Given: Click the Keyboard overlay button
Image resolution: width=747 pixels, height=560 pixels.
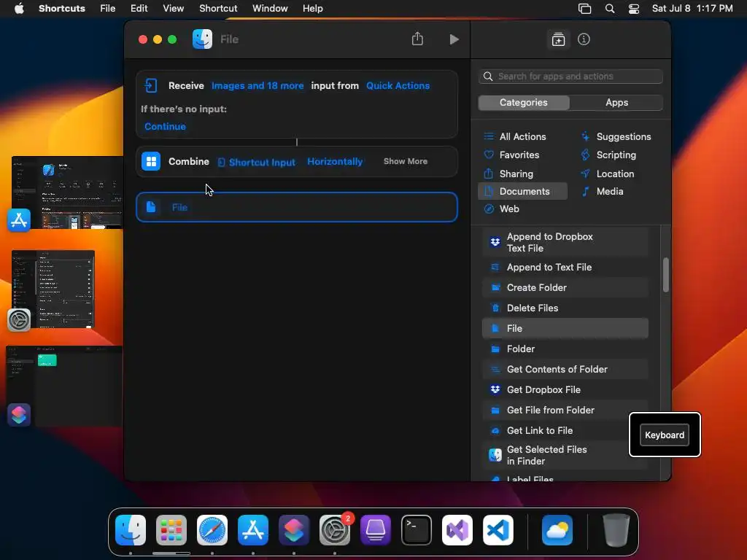Looking at the screenshot, I should click(x=665, y=435).
